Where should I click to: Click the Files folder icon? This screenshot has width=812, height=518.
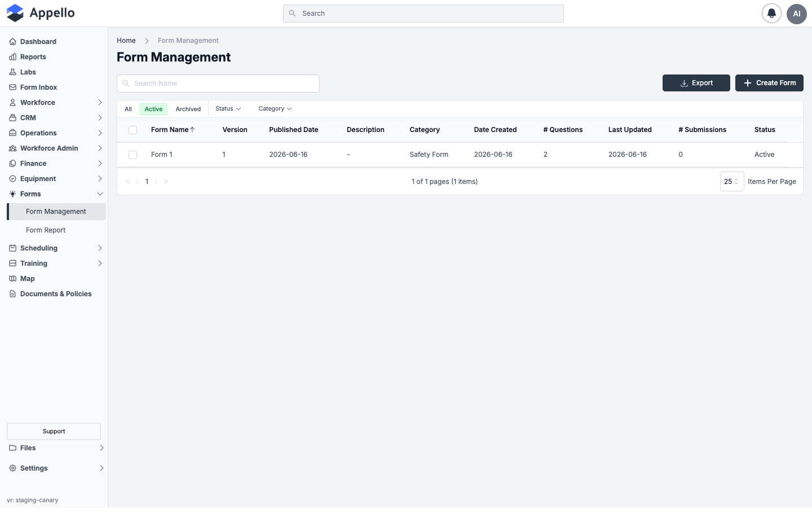pos(12,448)
